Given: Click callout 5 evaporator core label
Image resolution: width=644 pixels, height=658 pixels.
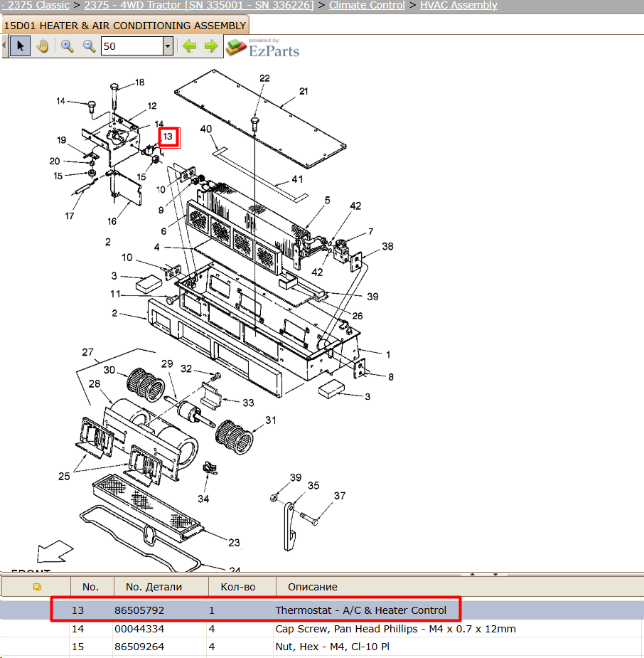Looking at the screenshot, I should pos(328,200).
